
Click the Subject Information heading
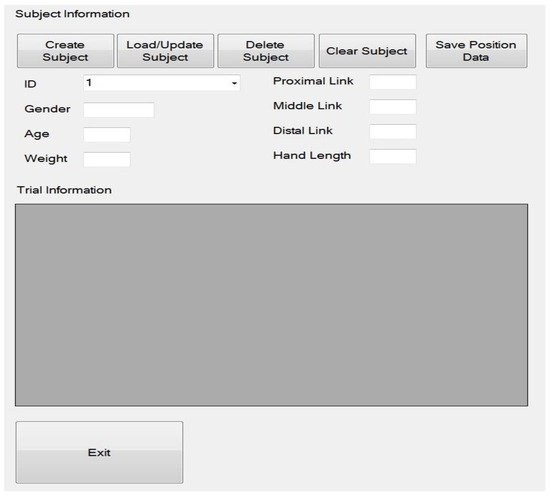click(x=72, y=14)
